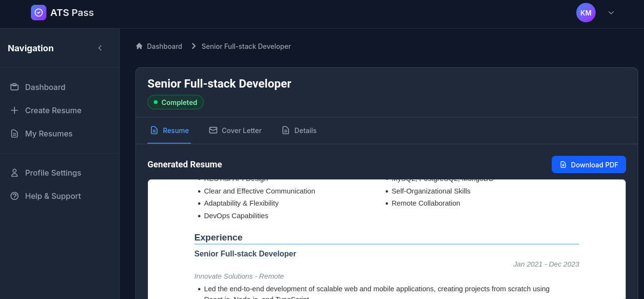Follow the Dashboard breadcrumb link
Screen dimensions: 644x299
pyautogui.click(x=164, y=46)
